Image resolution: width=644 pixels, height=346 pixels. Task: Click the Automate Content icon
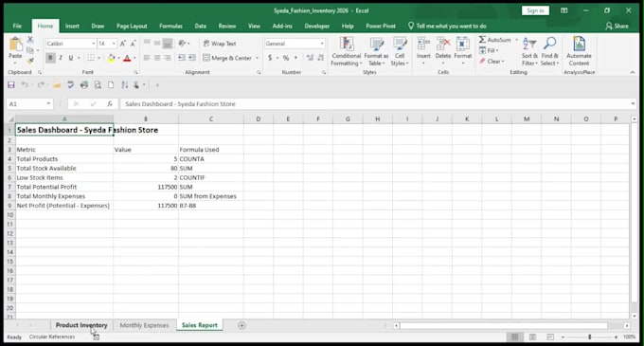[579, 45]
